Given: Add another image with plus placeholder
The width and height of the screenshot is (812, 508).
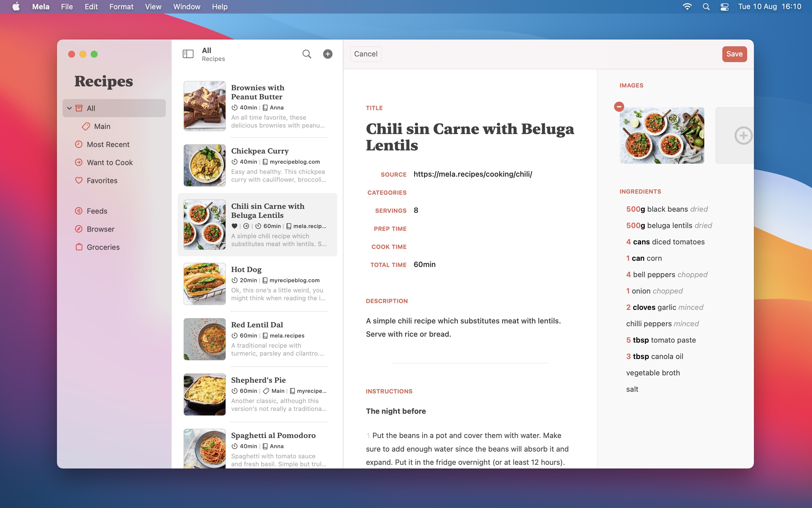Looking at the screenshot, I should 743,136.
